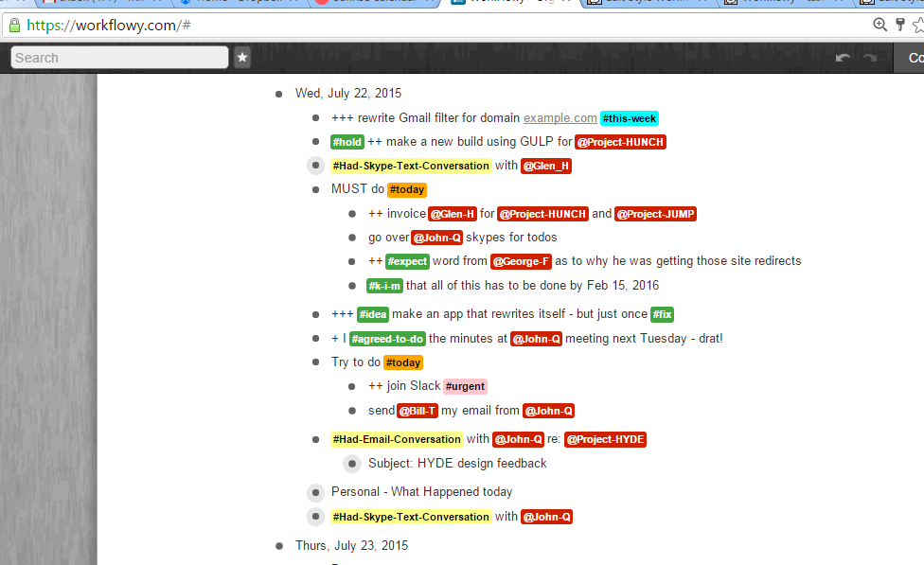
Task: Click the @Project-HYDE tag
Action: (x=605, y=439)
